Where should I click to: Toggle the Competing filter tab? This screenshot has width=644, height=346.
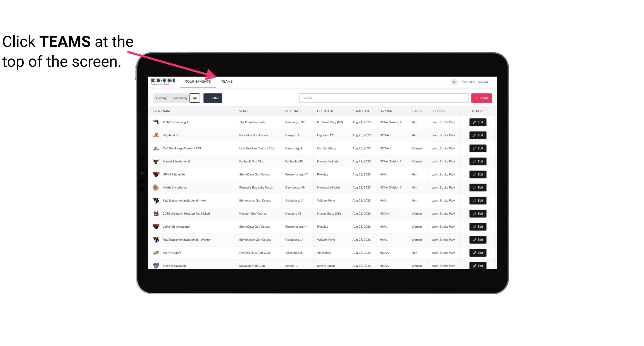[x=179, y=98]
